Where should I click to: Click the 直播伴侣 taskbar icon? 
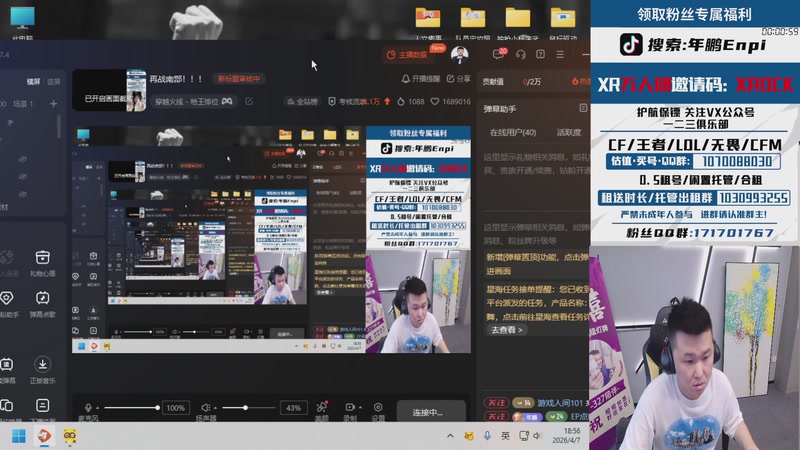(x=44, y=436)
